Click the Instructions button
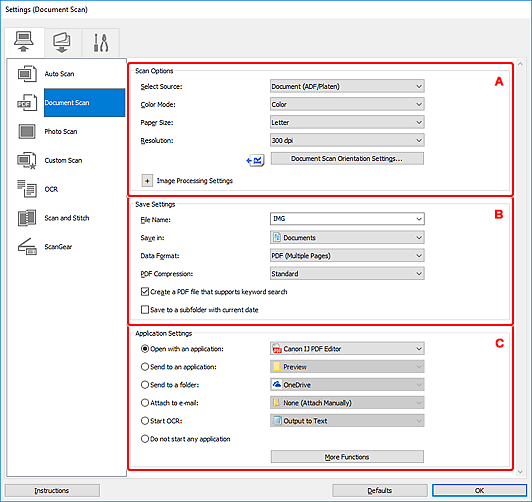Screen dimensions: 532x502 pyautogui.click(x=52, y=490)
